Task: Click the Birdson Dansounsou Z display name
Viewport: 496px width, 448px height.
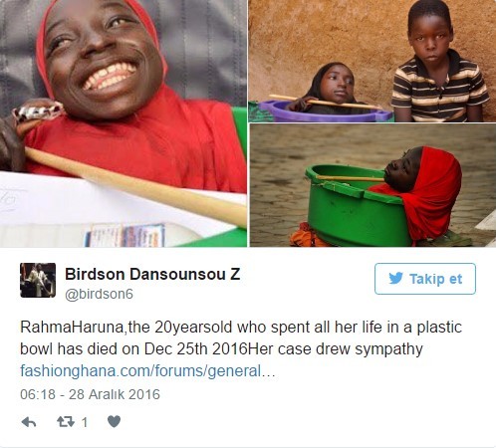Action: [152, 274]
